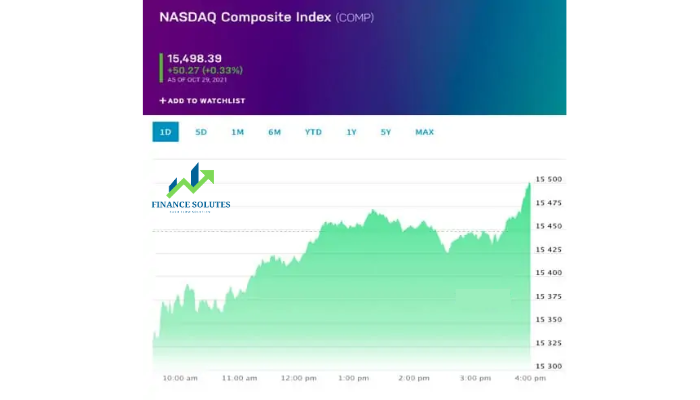Click the chart peak near 4:00 pm
Screen dimensions: 700x400
529,184
